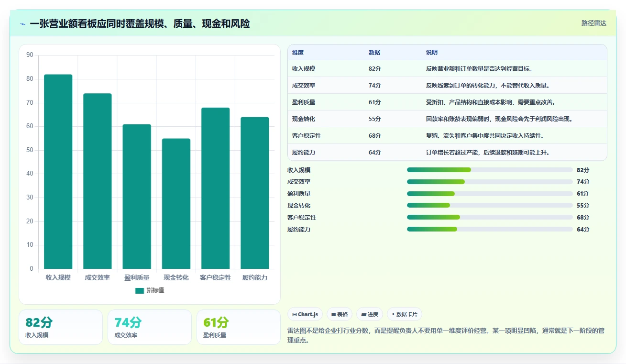Click the 74分 value in table
The image size is (626, 364).
click(x=375, y=86)
